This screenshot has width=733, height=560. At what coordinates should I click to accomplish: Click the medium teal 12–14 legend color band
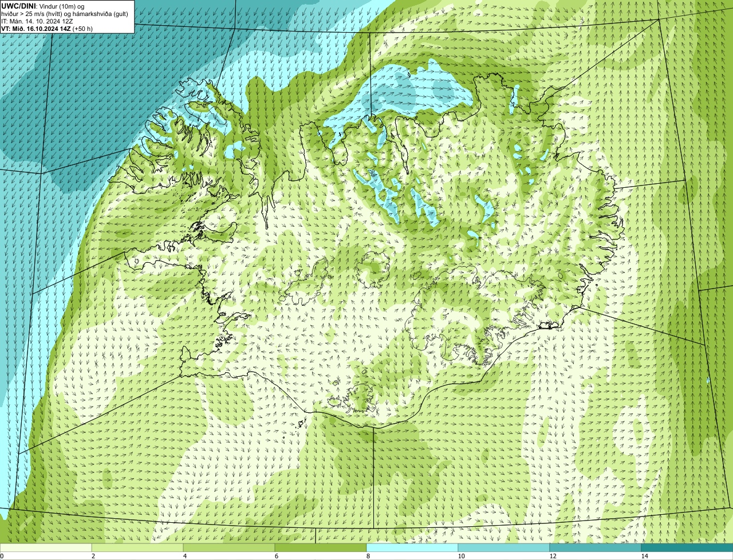596,547
